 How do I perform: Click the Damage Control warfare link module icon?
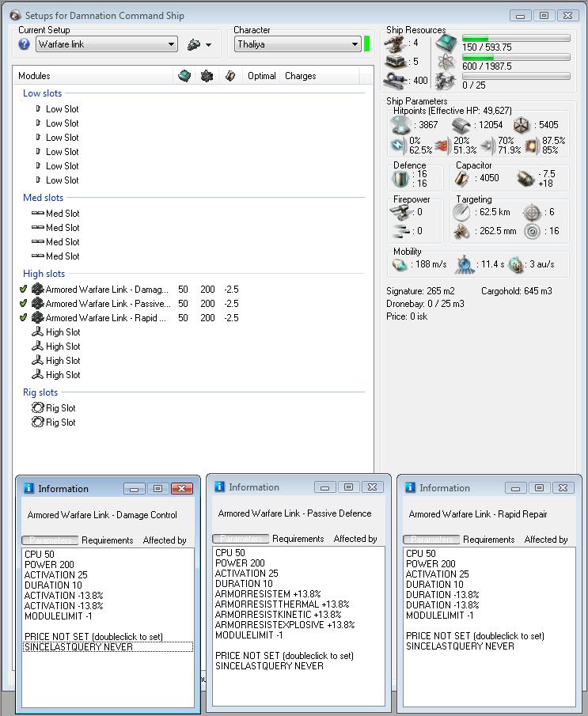point(37,289)
